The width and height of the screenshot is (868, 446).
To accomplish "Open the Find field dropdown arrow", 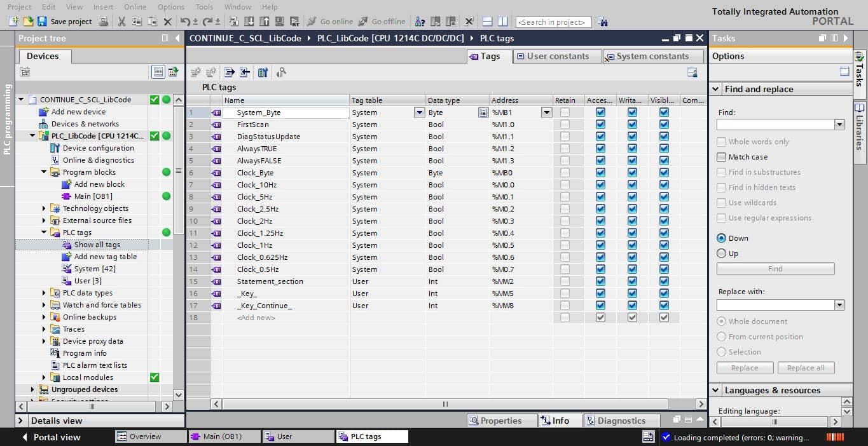I will (x=840, y=125).
